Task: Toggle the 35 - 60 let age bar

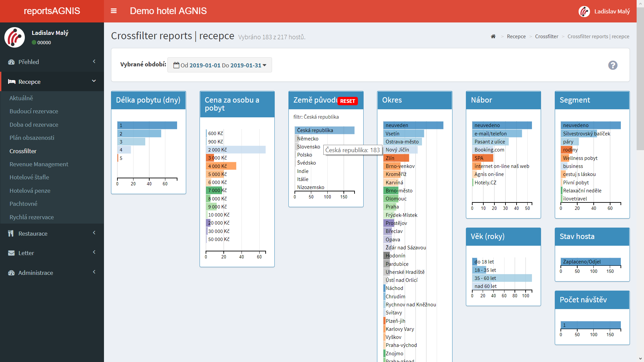Action: (501, 278)
